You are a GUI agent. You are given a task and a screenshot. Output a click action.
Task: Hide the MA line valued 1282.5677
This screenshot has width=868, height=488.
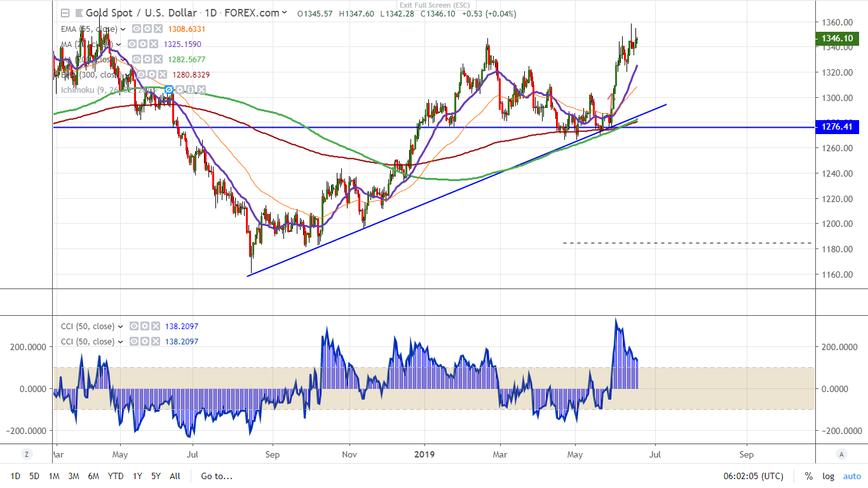(x=136, y=60)
